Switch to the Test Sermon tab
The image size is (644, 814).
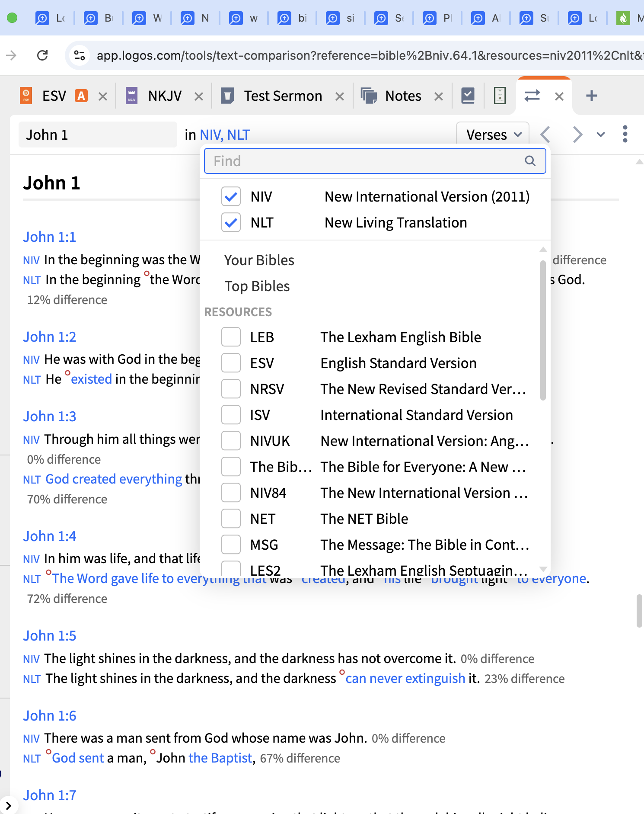tap(283, 96)
